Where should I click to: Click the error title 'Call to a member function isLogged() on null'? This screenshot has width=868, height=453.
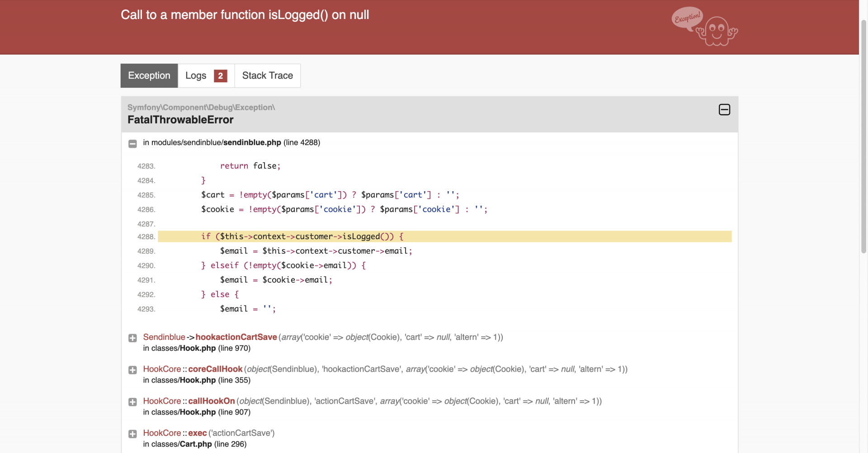click(x=245, y=15)
